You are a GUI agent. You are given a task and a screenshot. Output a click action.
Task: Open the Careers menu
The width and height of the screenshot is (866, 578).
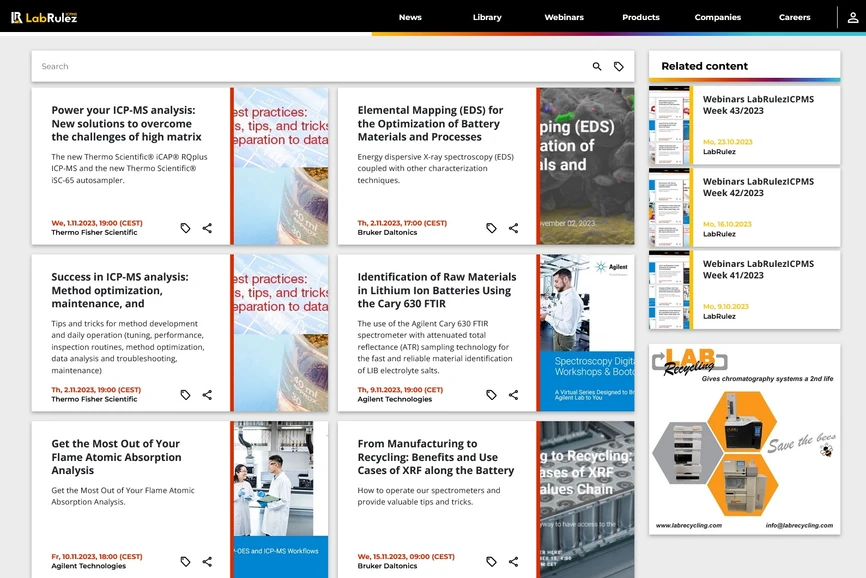point(795,17)
